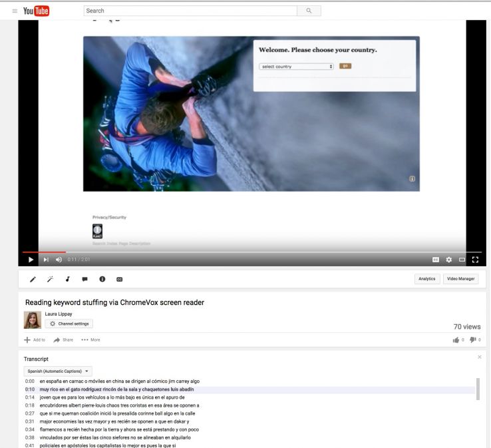Expand the More actions menu

[x=90, y=339]
